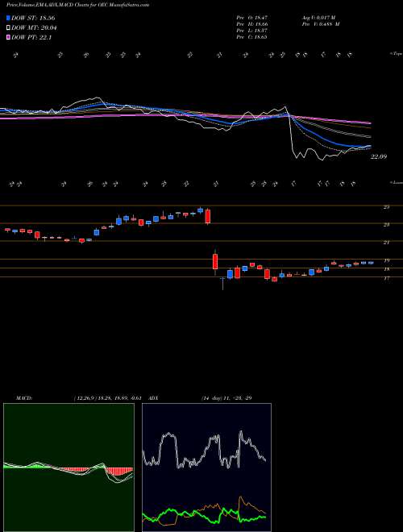This screenshot has width=403, height=532.
Task: Click the large red gap-down candlestick near 19
Action: tap(215, 262)
